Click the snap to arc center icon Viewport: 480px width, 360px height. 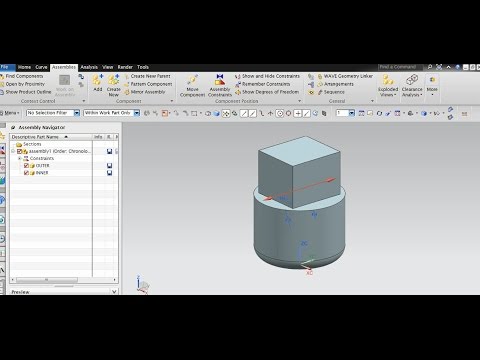pyautogui.click(x=280, y=114)
